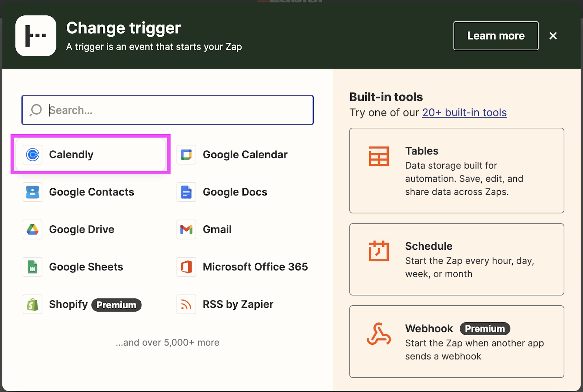
Task: Click the 'Change trigger' heading
Action: 124,28
